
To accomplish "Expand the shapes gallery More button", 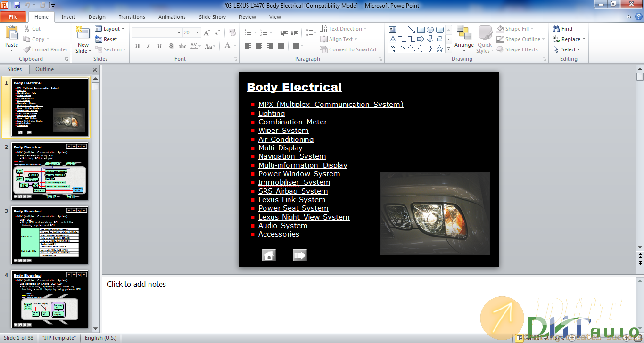I will pos(449,49).
